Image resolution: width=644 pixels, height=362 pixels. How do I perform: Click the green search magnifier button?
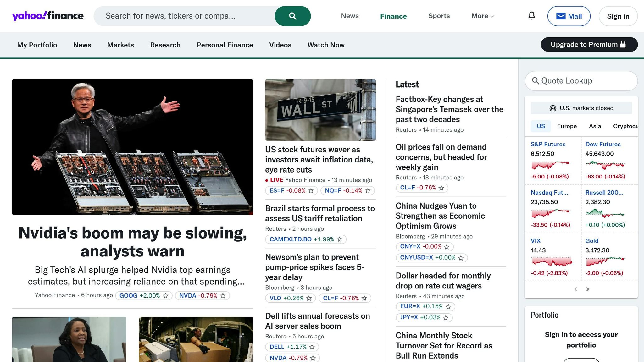tap(292, 16)
